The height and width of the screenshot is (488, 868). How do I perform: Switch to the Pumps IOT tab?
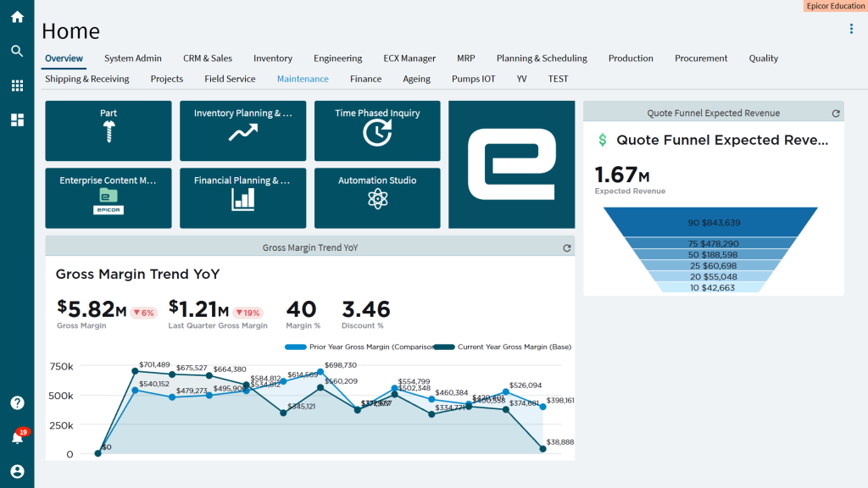click(x=473, y=79)
